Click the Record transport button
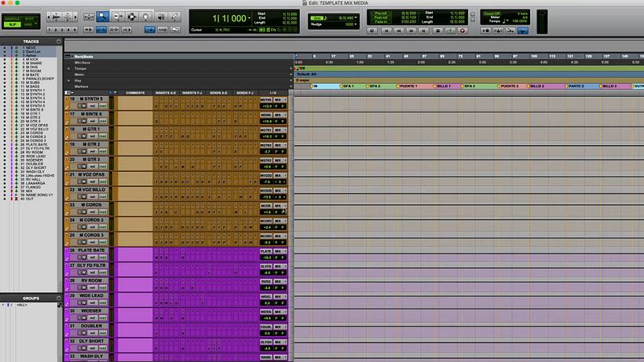The width and height of the screenshot is (644, 362). 463,31
